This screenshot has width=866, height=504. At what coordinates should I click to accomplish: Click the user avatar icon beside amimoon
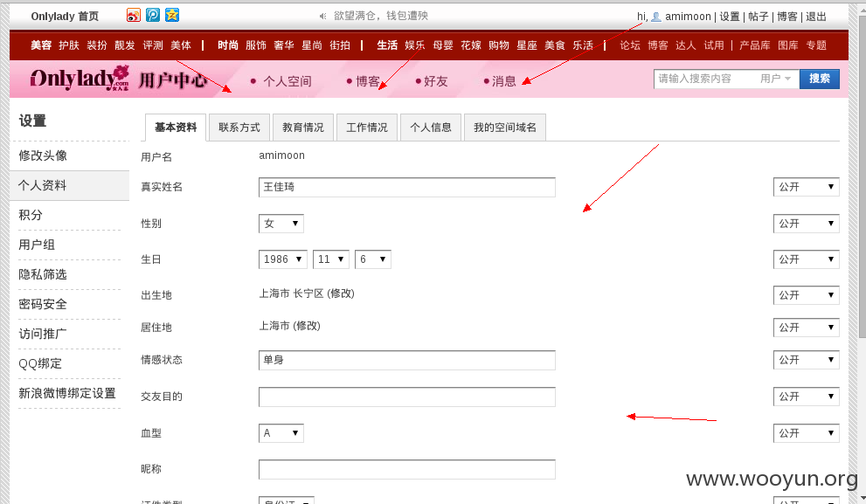coord(656,17)
